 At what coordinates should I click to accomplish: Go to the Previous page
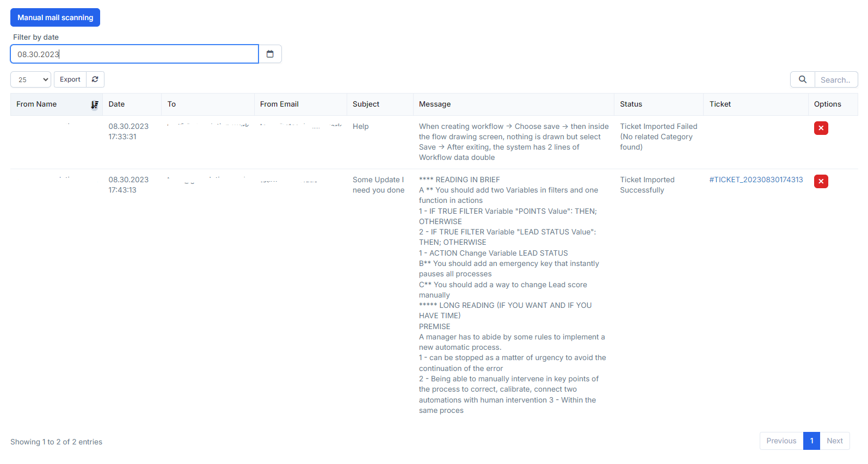coord(781,441)
